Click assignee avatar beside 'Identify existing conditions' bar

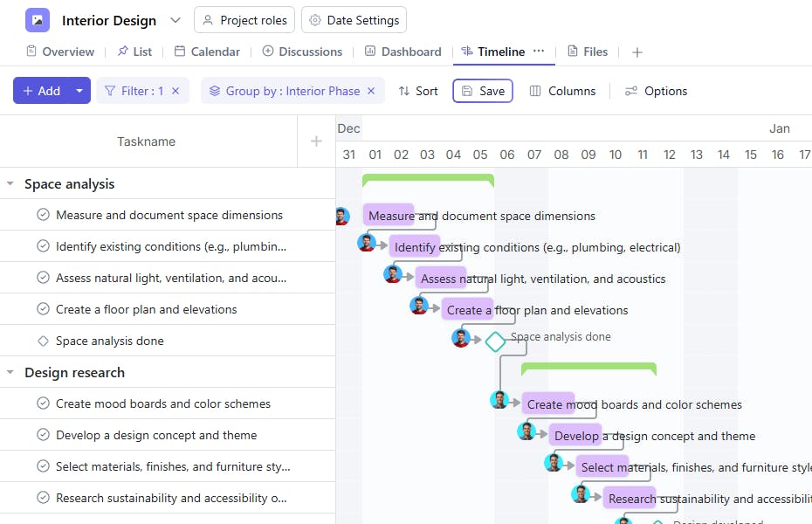[x=367, y=242]
